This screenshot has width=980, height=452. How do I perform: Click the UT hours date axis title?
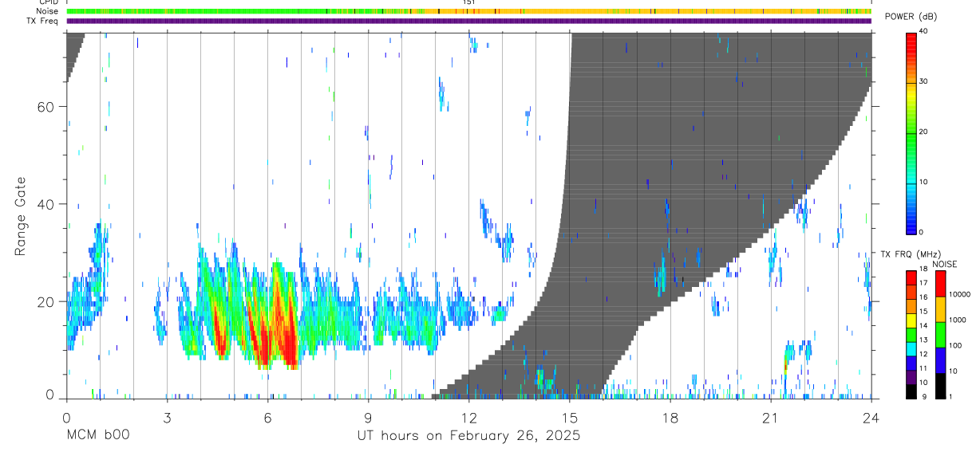pos(468,435)
